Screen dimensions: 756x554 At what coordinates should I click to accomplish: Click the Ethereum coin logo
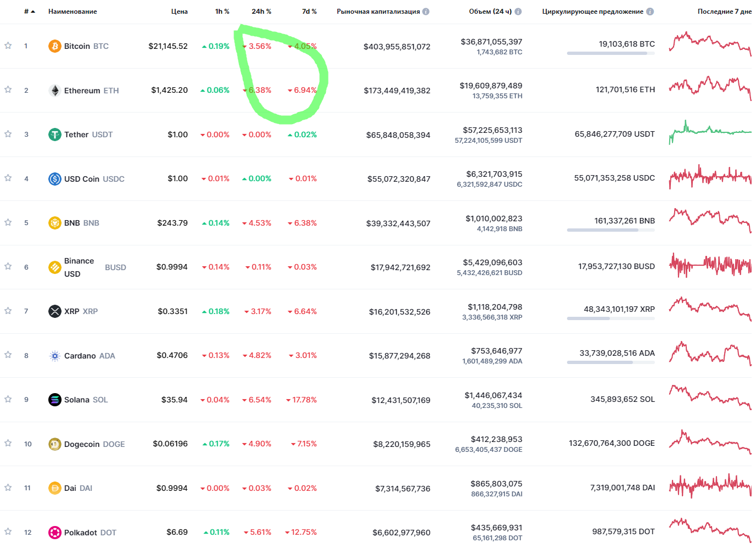[55, 91]
